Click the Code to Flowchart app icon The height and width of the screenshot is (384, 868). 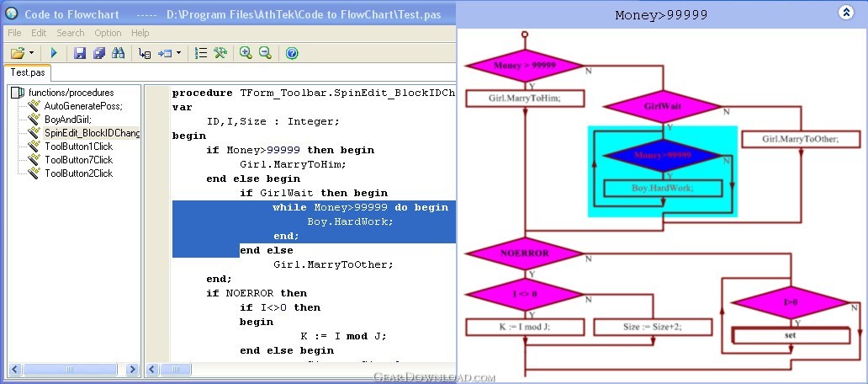click(x=12, y=13)
